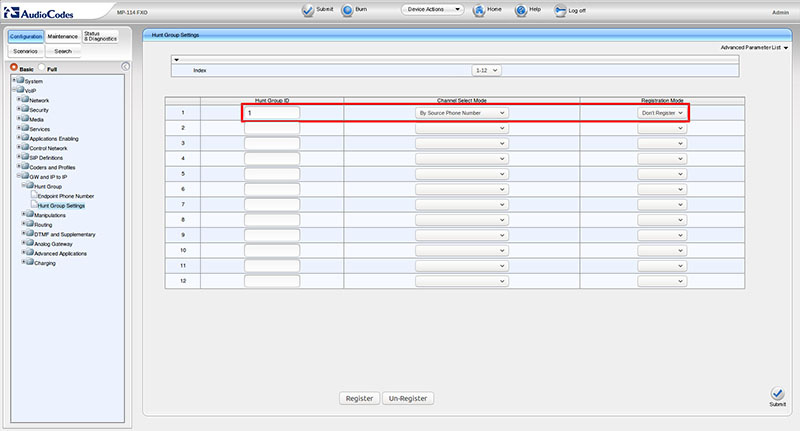Click the Submit checkmark icon in top toolbar
800x431 pixels.
tap(308, 10)
